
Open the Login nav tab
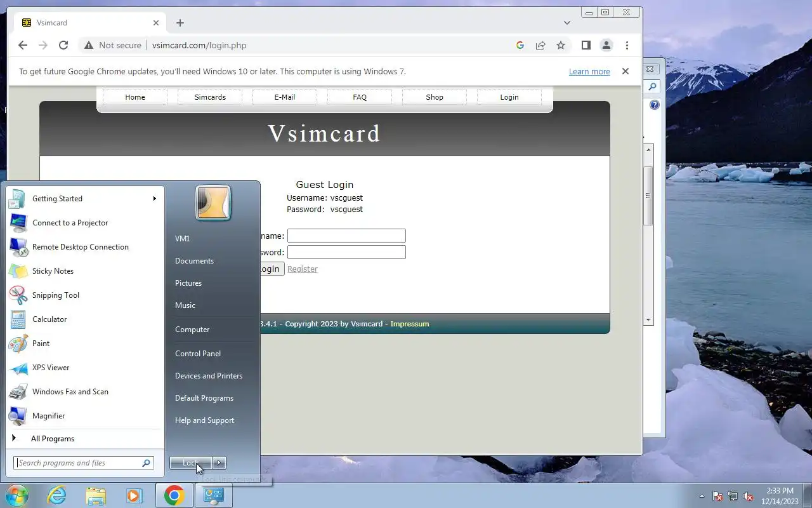pyautogui.click(x=509, y=97)
